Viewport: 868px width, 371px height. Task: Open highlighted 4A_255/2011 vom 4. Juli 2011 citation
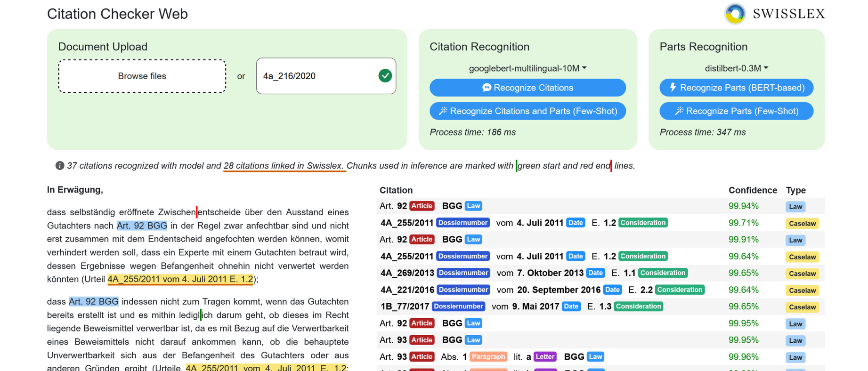[x=180, y=279]
